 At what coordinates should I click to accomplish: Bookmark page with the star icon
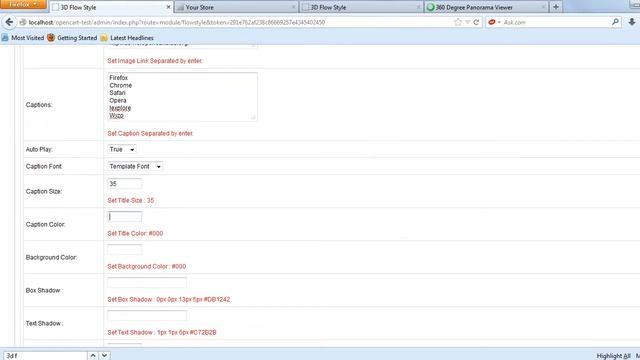pos(458,22)
